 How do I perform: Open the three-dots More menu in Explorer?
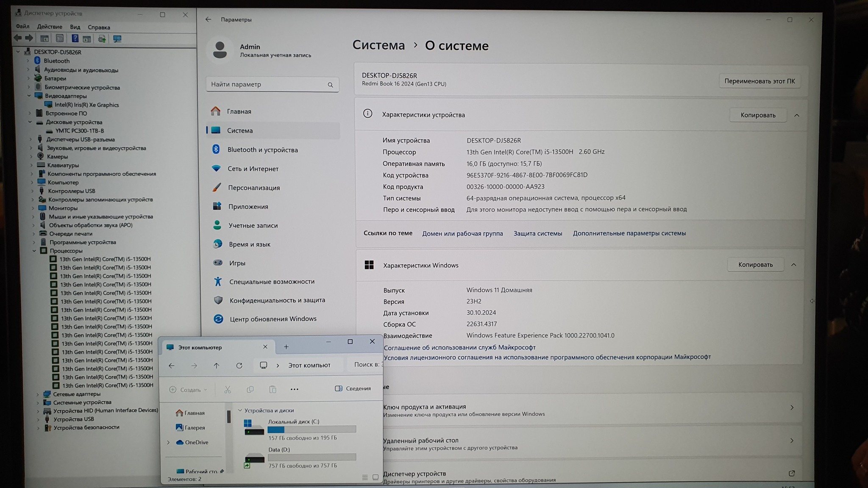(294, 389)
